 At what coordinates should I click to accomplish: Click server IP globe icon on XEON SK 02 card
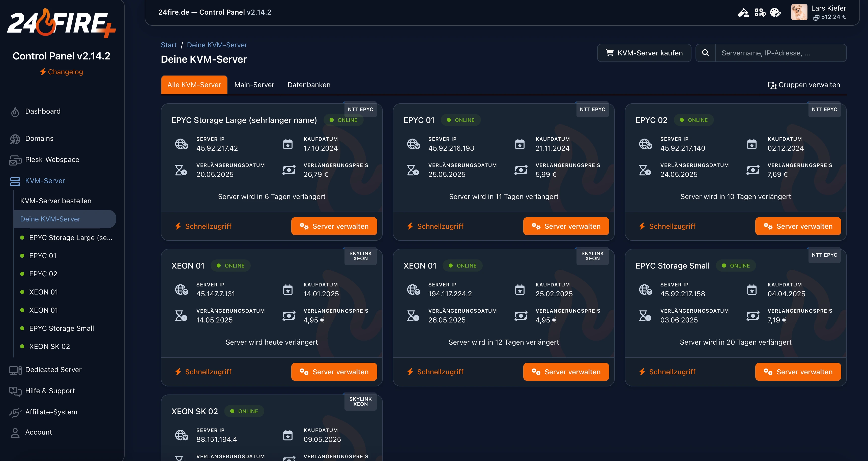click(181, 435)
